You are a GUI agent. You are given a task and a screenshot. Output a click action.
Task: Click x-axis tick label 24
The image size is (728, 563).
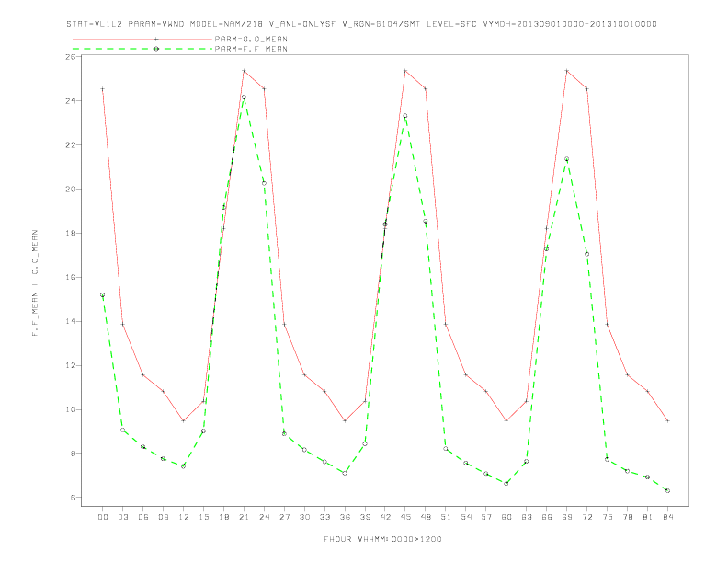coord(264,517)
